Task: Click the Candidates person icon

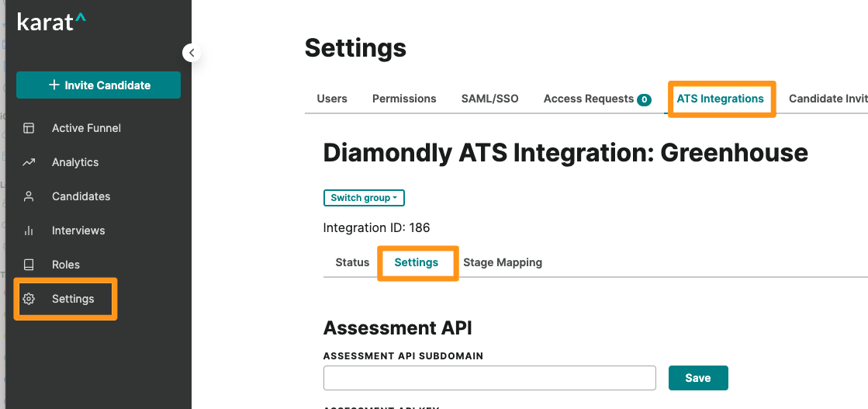Action: (x=29, y=196)
